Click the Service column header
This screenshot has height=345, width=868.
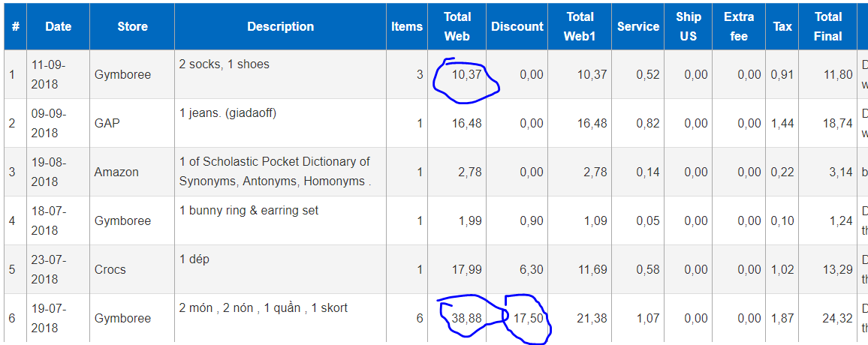click(x=637, y=26)
